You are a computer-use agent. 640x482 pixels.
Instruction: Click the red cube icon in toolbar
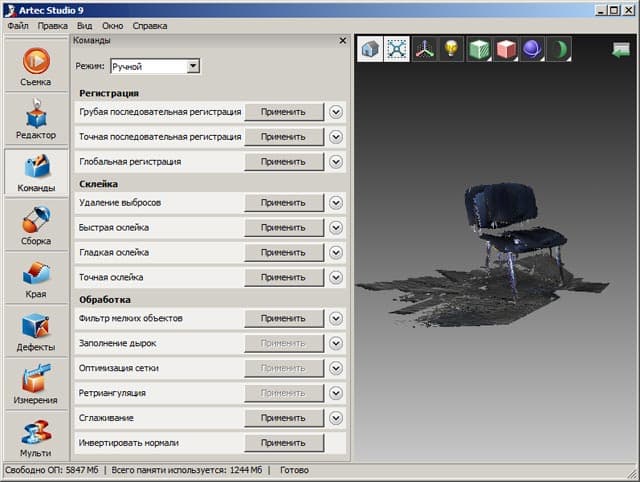tap(506, 49)
